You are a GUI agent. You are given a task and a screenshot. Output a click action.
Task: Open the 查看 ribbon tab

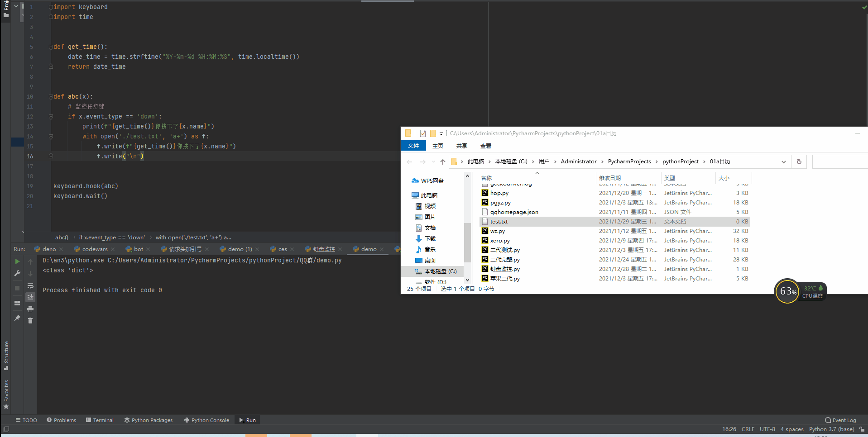coord(485,146)
